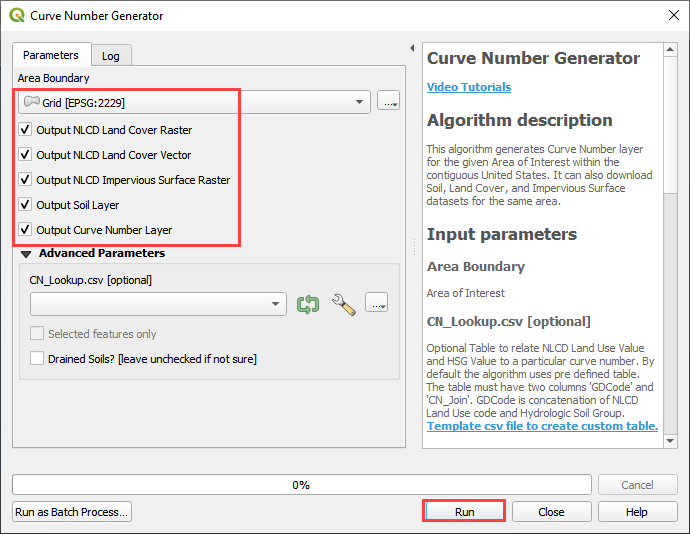690x534 pixels.
Task: Select the Parameters tab
Action: pyautogui.click(x=51, y=55)
